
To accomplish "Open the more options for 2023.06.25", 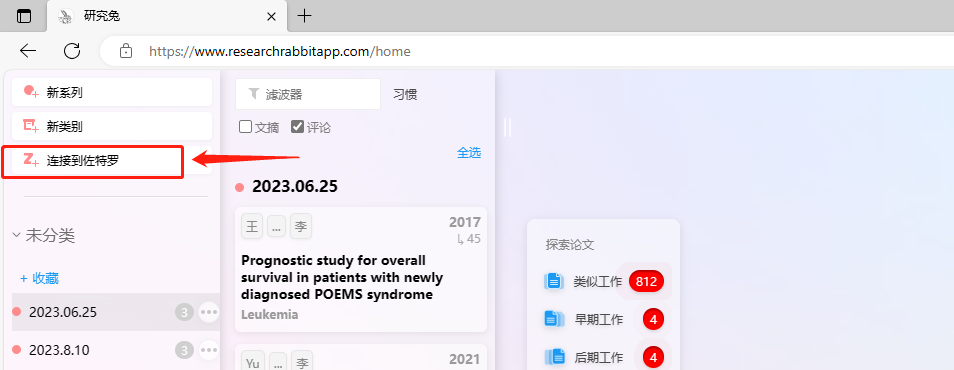I will (209, 312).
